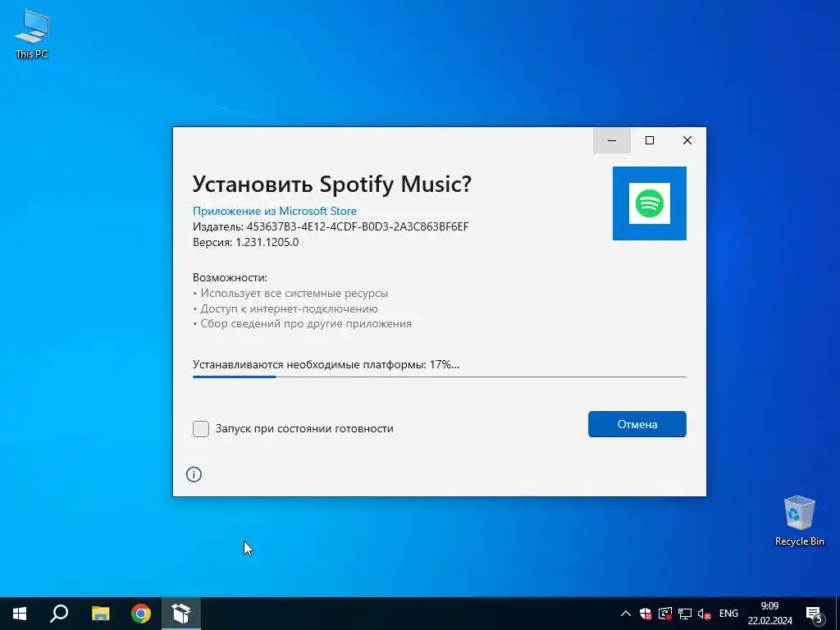The width and height of the screenshot is (840, 630).
Task: Click the Отмена button
Action: [x=637, y=424]
